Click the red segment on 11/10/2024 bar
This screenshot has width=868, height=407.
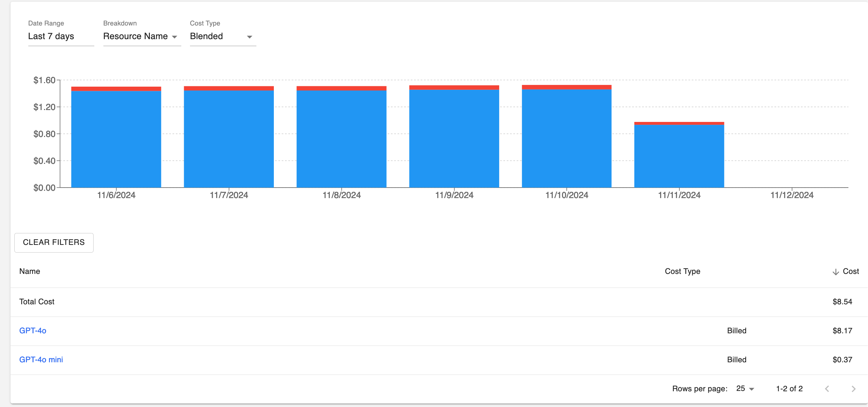pyautogui.click(x=567, y=87)
